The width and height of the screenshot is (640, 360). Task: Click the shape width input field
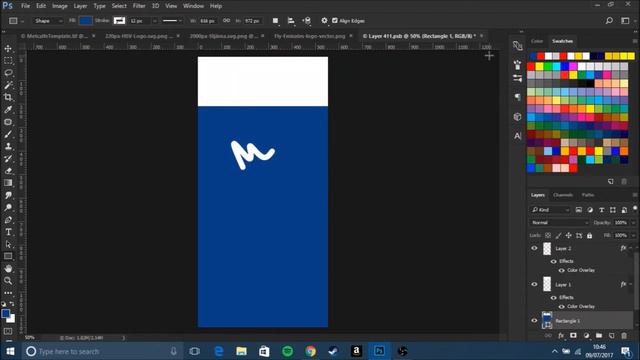[x=207, y=20]
